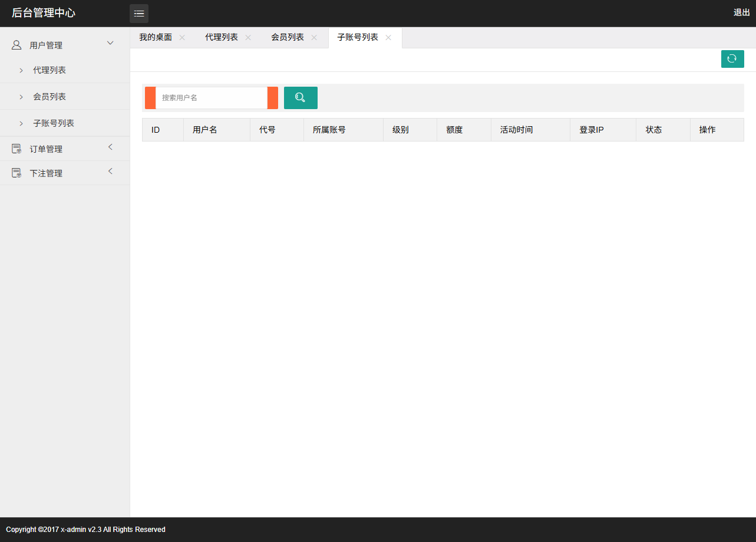Expand the 订单管理 menu chevron

pyautogui.click(x=110, y=147)
